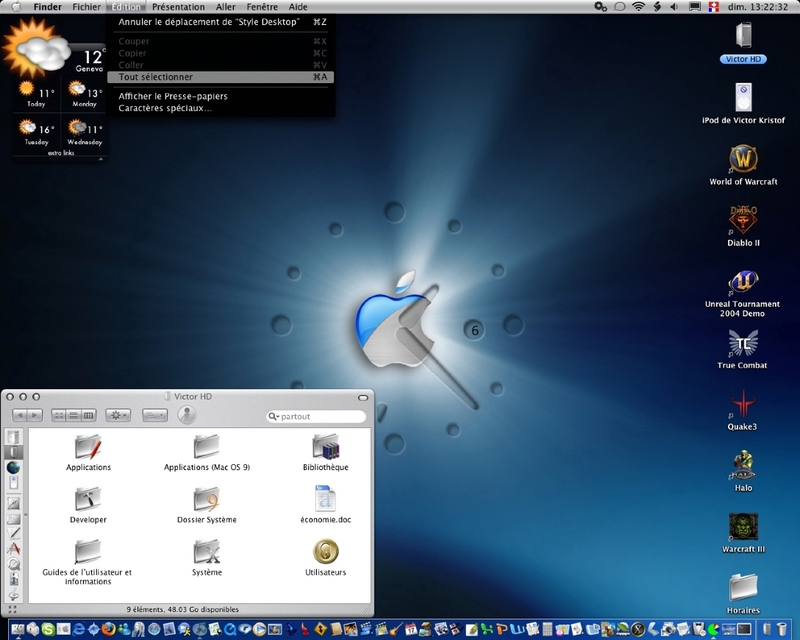Screen dimensions: 800x640
Task: Select the Victor HD drive on desktop
Action: 743,42
